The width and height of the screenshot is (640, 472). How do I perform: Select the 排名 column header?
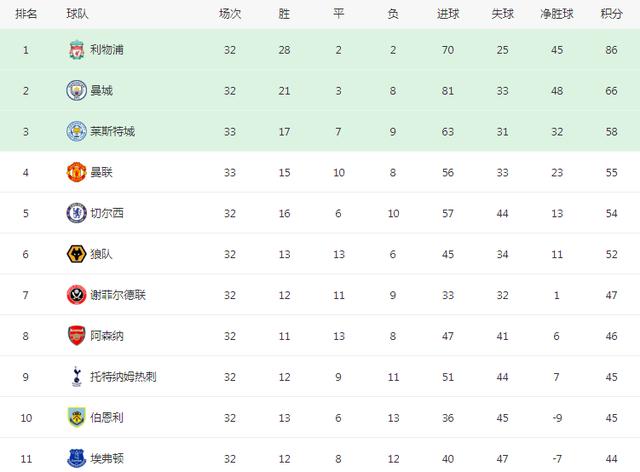coord(26,14)
